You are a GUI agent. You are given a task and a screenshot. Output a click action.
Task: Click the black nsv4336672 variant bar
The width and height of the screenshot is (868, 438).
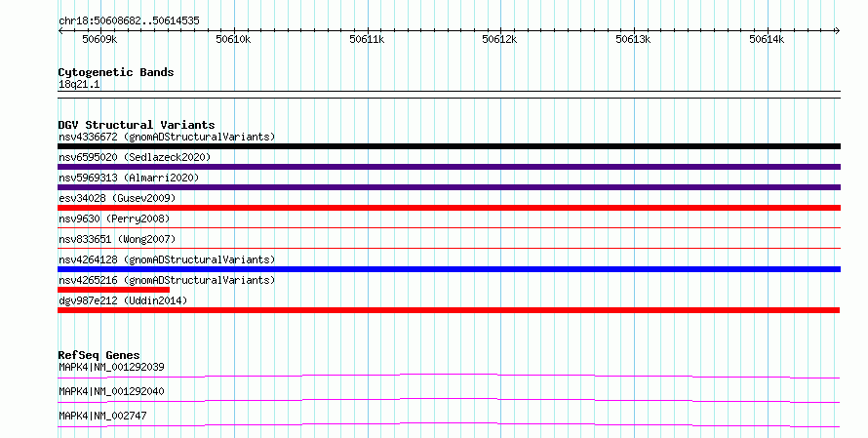tap(449, 146)
